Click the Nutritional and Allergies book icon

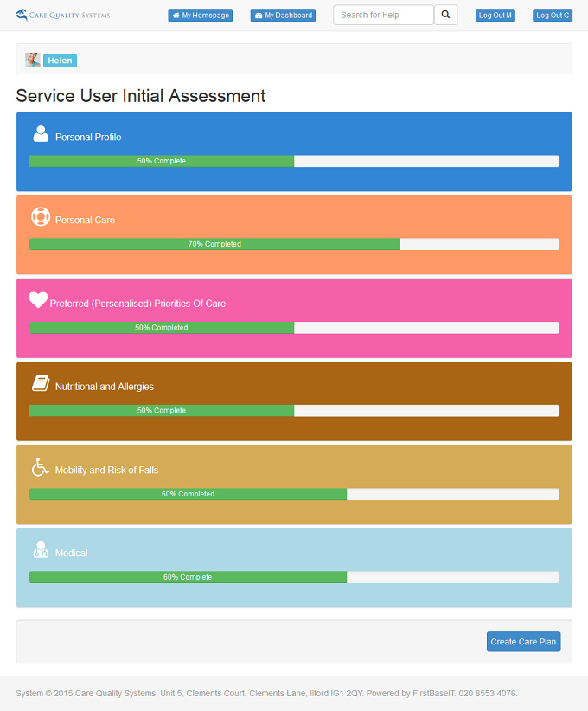(x=41, y=383)
